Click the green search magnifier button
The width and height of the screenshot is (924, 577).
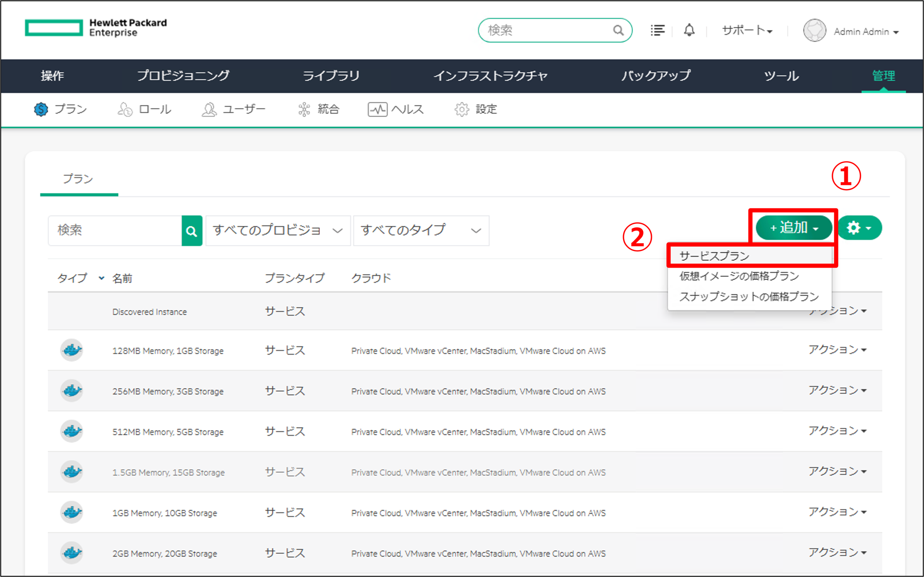(192, 231)
